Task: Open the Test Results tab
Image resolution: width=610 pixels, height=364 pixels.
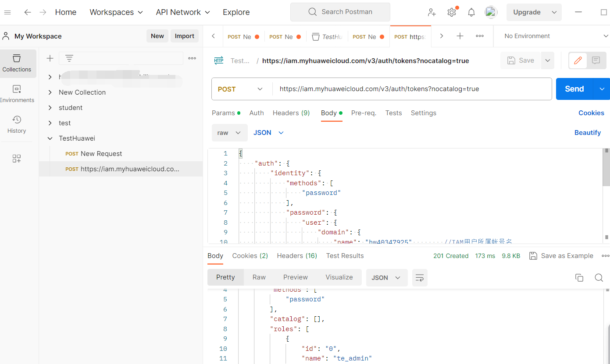Action: pyautogui.click(x=345, y=256)
